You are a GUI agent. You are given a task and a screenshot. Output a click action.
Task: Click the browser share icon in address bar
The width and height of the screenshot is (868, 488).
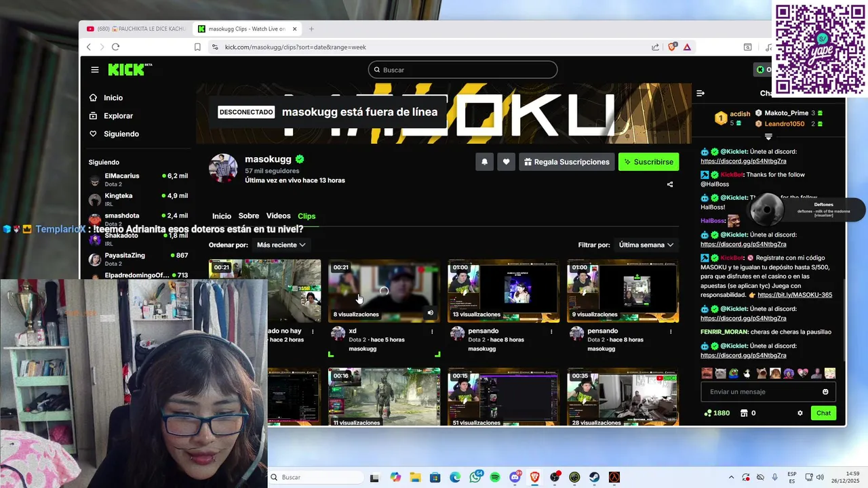click(x=655, y=47)
